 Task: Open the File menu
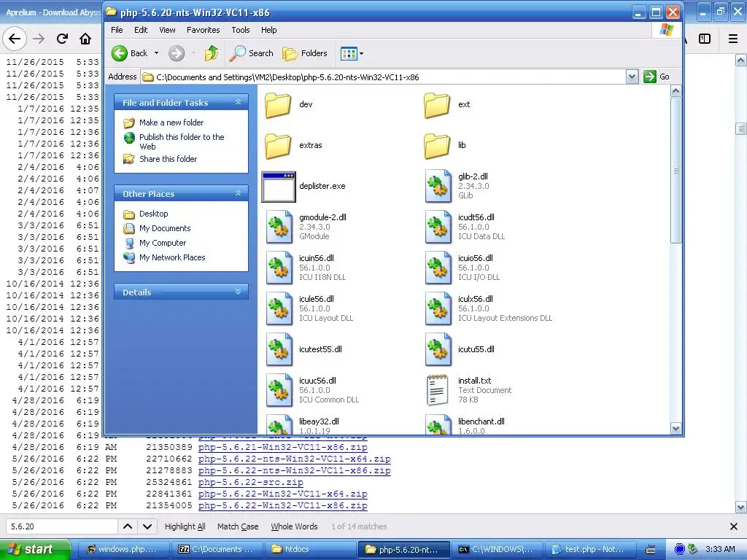tap(117, 30)
